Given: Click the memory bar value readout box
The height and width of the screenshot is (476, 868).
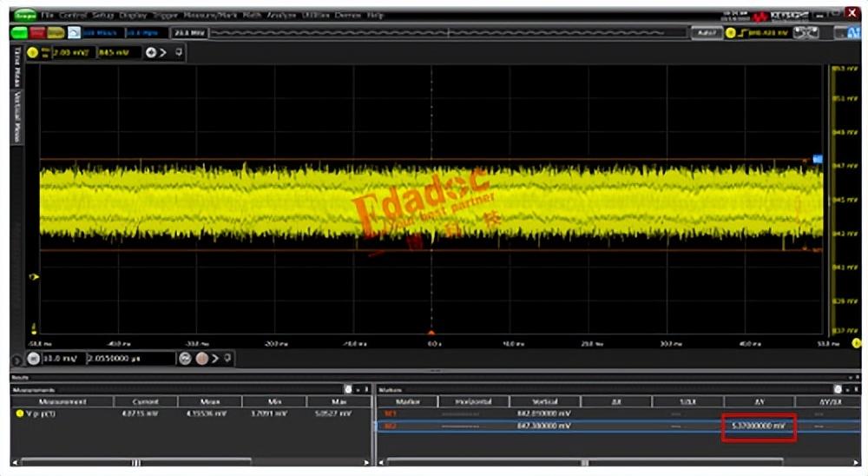Looking at the screenshot, I should (189, 33).
